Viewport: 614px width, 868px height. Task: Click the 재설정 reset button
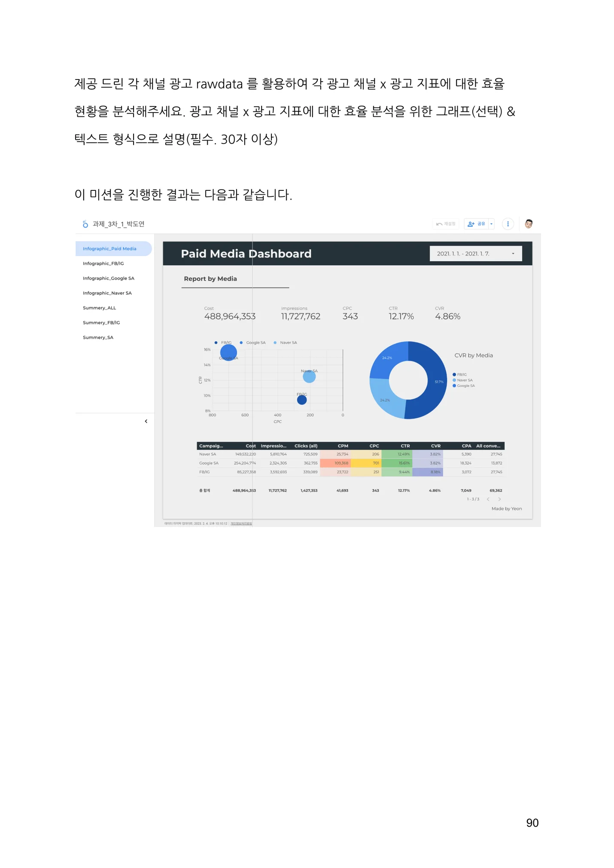tap(446, 224)
